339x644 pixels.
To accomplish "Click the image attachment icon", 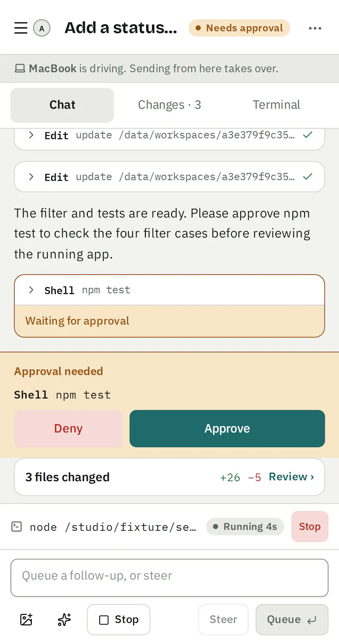I will [x=26, y=619].
